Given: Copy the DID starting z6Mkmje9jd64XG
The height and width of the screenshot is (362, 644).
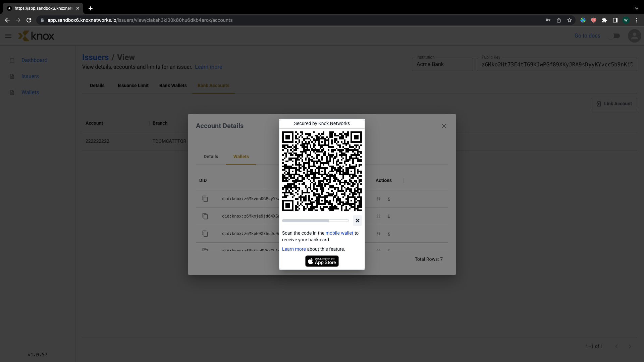Looking at the screenshot, I should tap(205, 216).
